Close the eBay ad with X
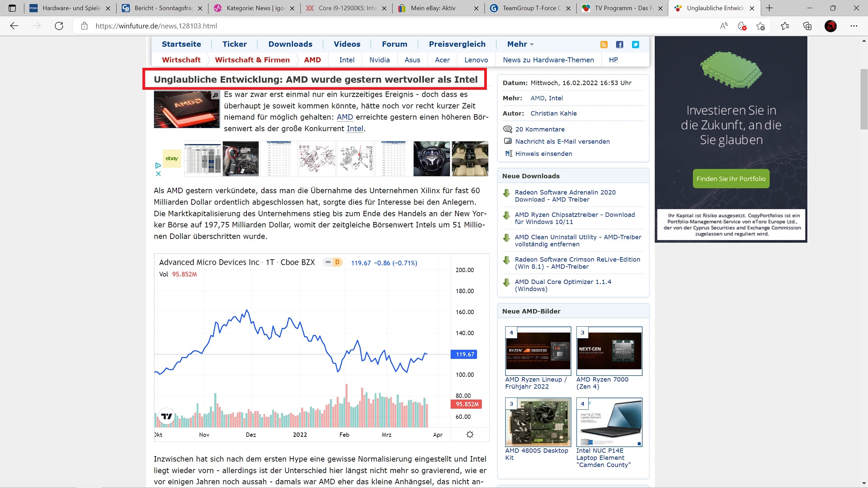 (x=158, y=174)
